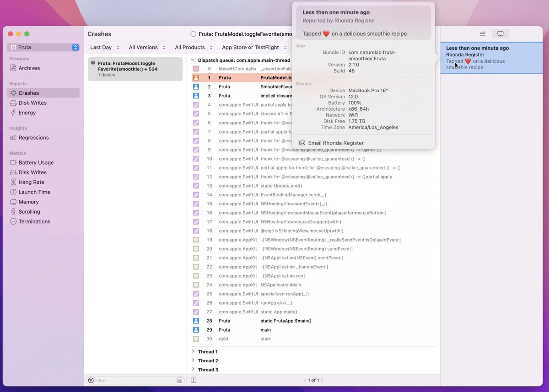Select frame 28 static FrutaApp.$main()
549x392 pixels.
tap(313, 321)
